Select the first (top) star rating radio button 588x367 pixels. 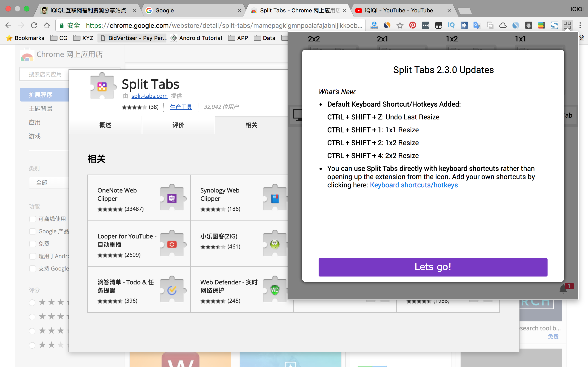32,302
